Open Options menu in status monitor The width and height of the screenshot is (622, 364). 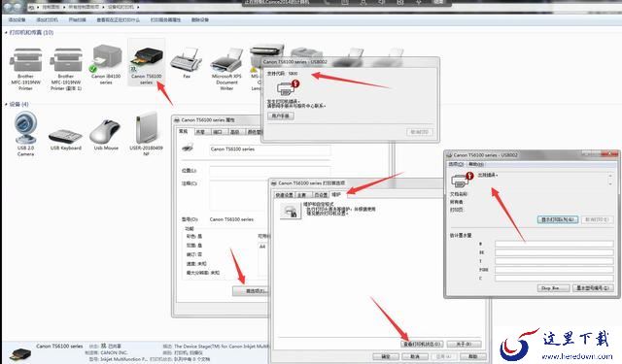coord(456,164)
